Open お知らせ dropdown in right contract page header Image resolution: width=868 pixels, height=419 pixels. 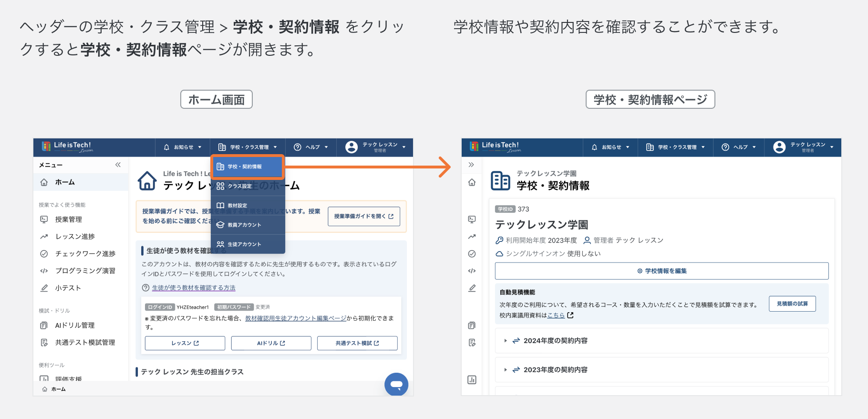point(610,147)
